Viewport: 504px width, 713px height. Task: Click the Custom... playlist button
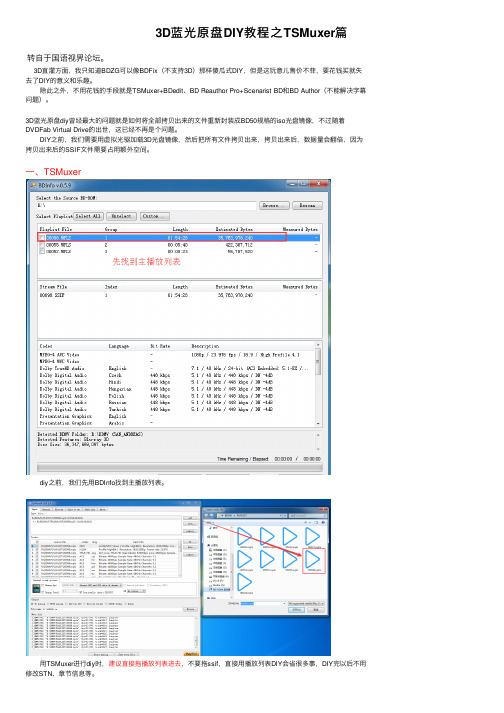tap(155, 216)
